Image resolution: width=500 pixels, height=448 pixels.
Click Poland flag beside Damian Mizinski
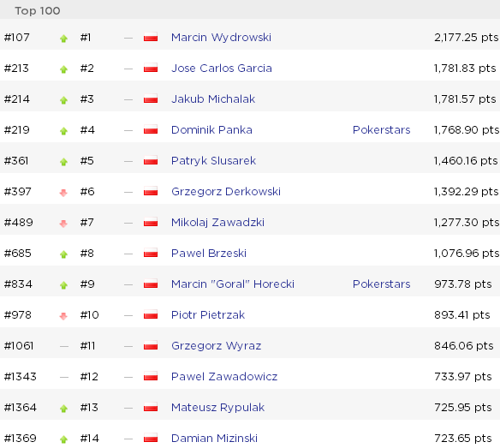[151, 438]
